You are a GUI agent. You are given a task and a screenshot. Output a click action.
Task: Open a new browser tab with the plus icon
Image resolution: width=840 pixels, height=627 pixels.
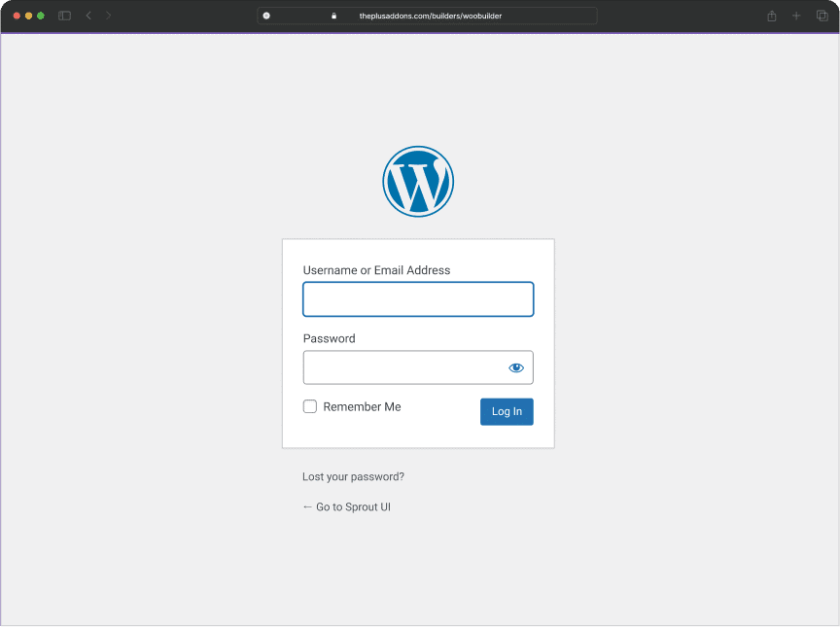(795, 16)
